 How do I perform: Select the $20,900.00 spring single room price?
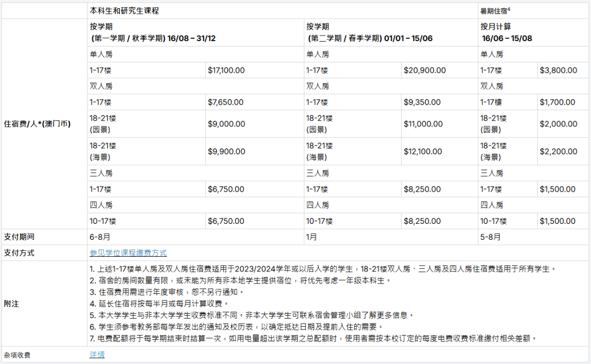pos(425,70)
